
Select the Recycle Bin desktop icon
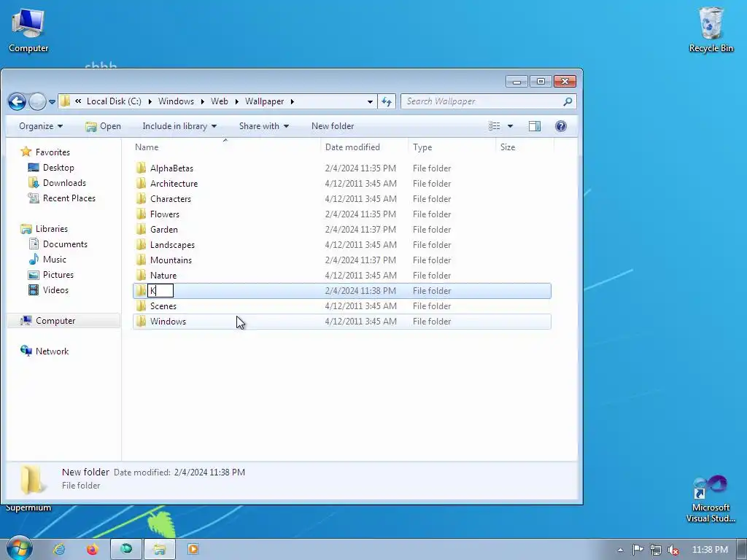[711, 29]
